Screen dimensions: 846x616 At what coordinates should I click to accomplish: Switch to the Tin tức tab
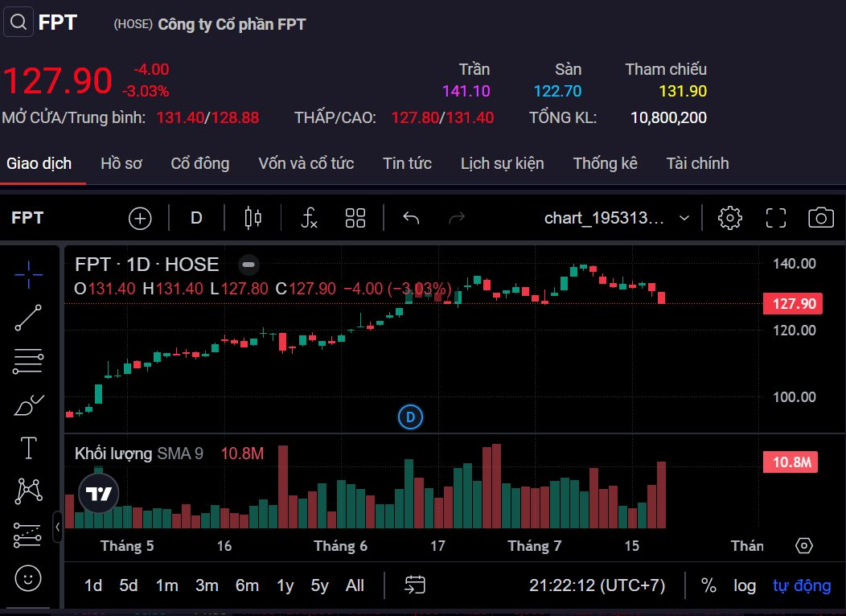[x=407, y=163]
